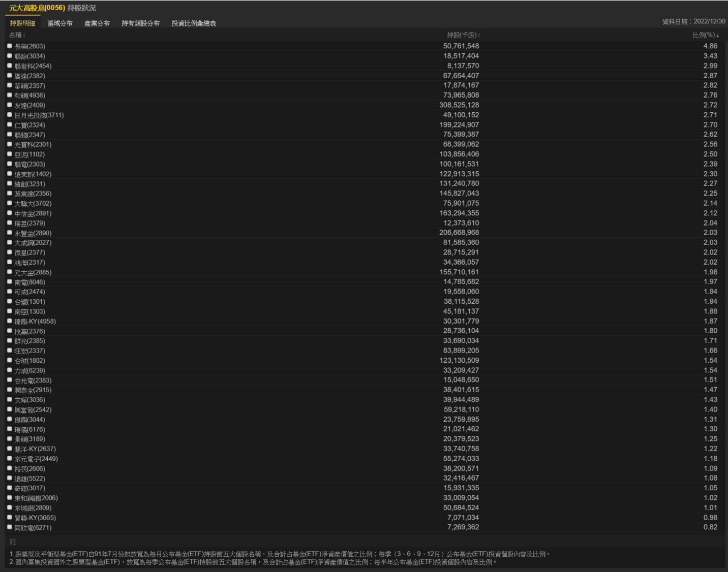Click the 註 notes section heading
This screenshot has height=572, width=728.
tap(13, 542)
